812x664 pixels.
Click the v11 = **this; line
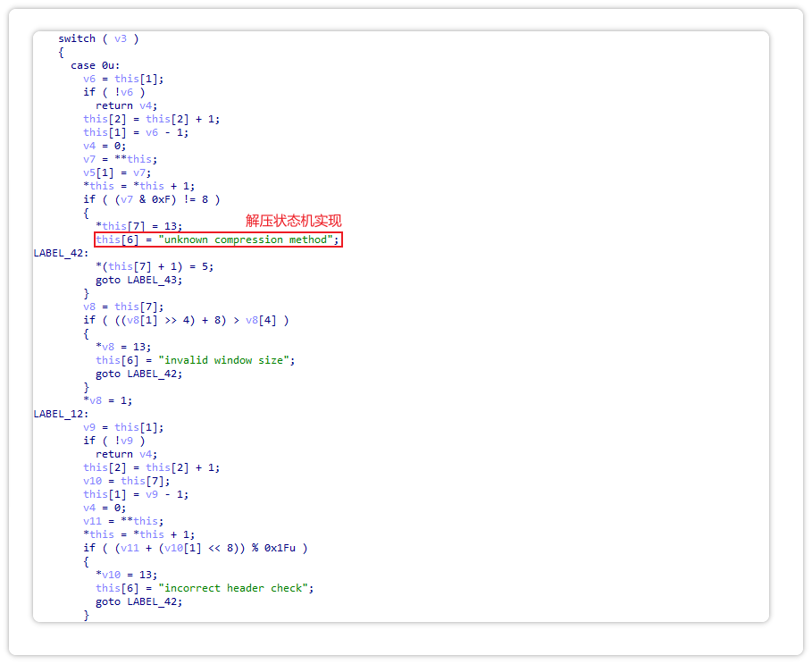123,521
